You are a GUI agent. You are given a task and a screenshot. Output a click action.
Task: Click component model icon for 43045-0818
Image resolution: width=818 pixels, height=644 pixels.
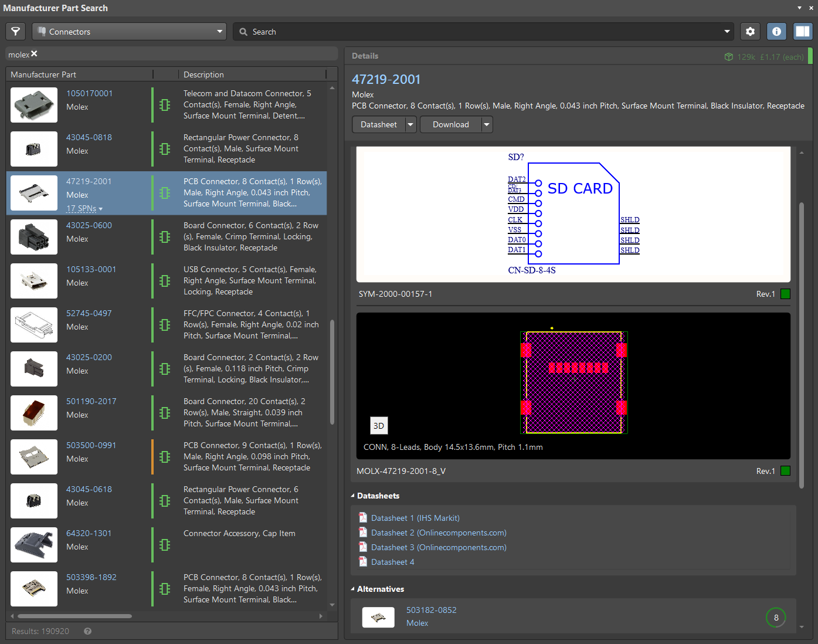coord(165,149)
